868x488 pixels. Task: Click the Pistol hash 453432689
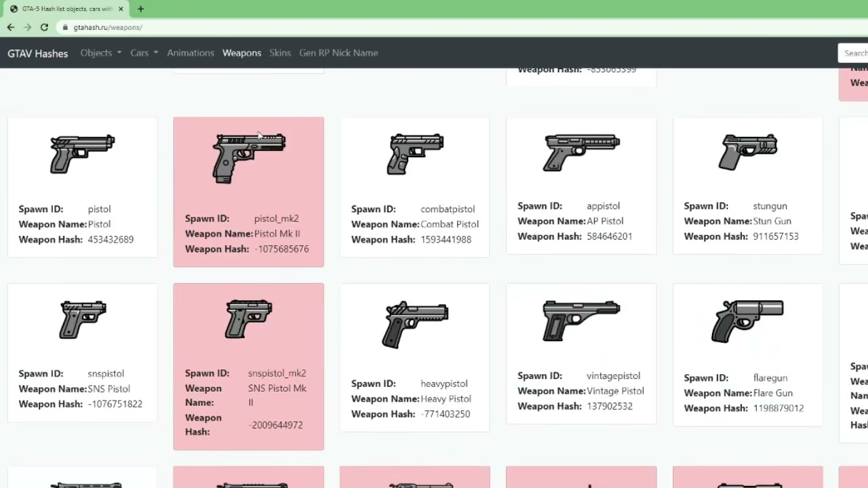coord(111,239)
